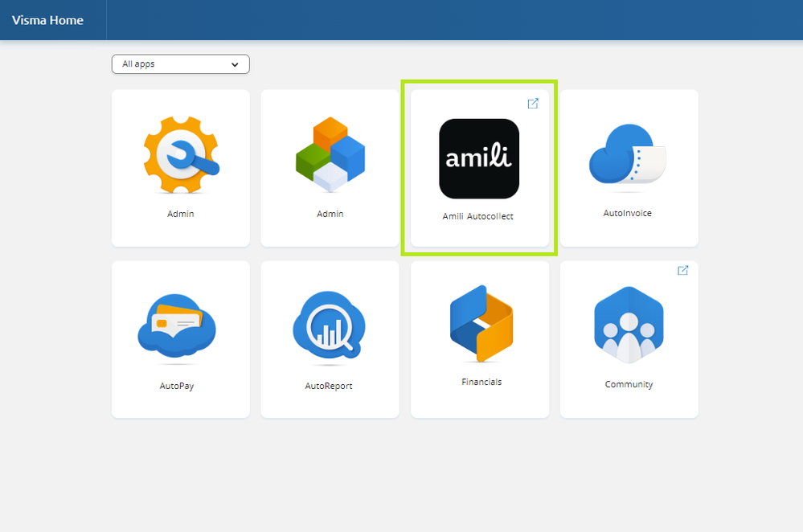Expand the All apps dropdown
Image resolution: width=803 pixels, height=532 pixels.
pyautogui.click(x=181, y=64)
